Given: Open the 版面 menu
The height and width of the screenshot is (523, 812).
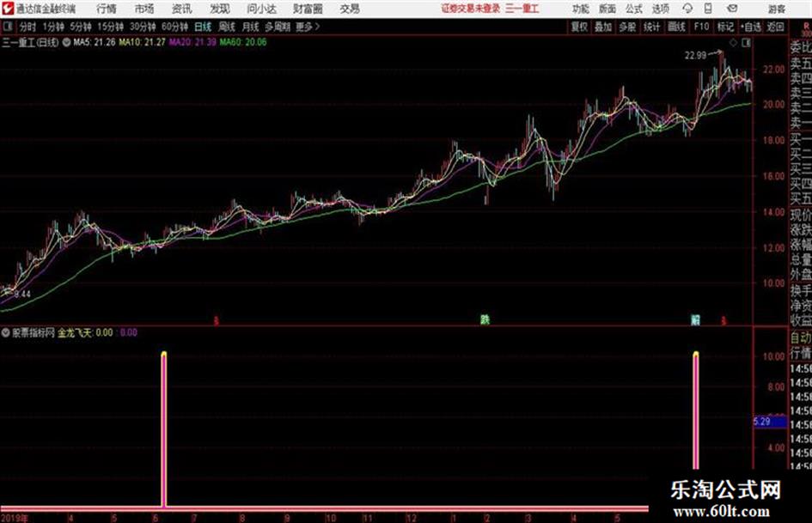Looking at the screenshot, I should tap(607, 9).
